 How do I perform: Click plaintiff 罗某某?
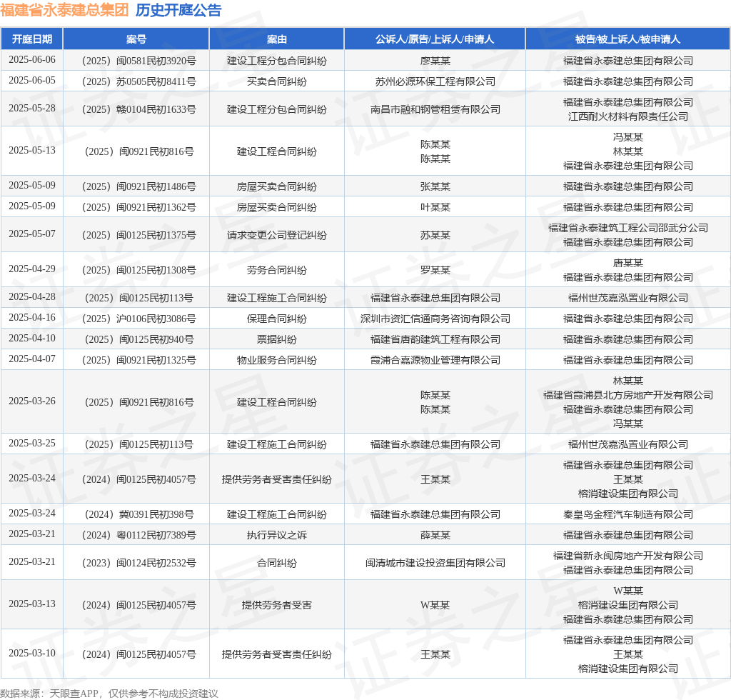coord(435,270)
